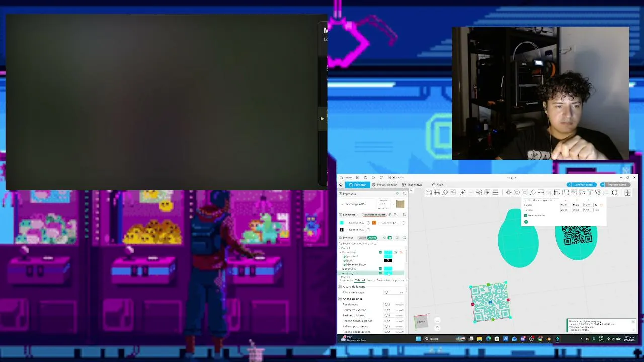This screenshot has width=644, height=362.
Task: Toggle the Escala uniforme checkbox
Action: pyautogui.click(x=526, y=215)
